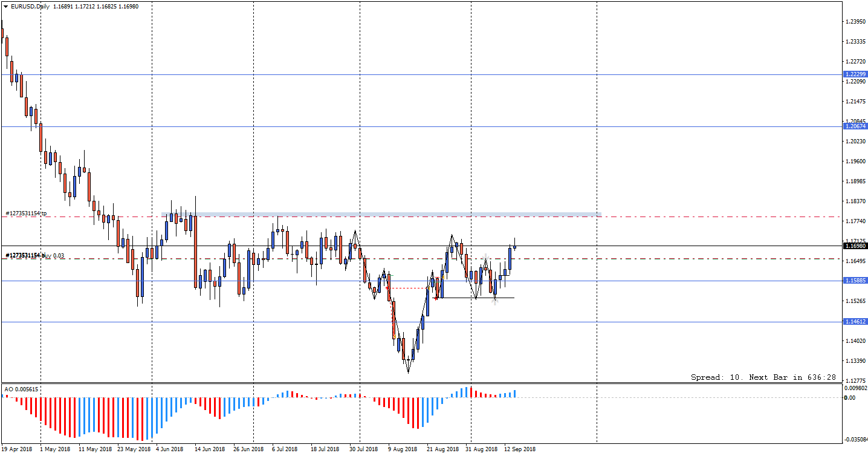Click the 30 Jul 2018 date label

click(363, 449)
